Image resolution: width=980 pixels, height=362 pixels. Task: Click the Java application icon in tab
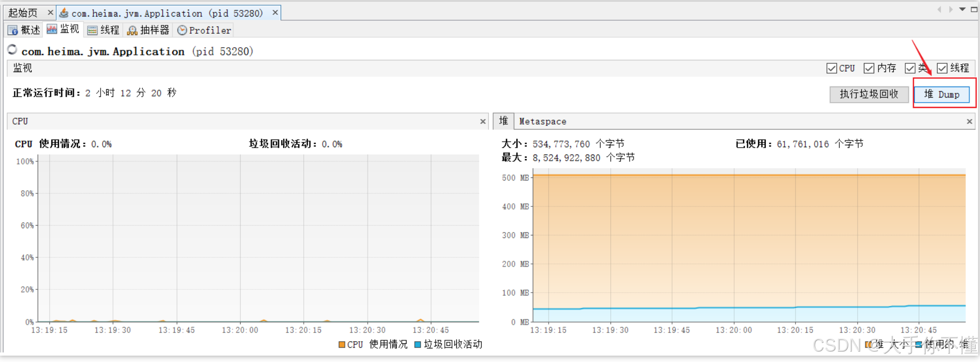(64, 12)
